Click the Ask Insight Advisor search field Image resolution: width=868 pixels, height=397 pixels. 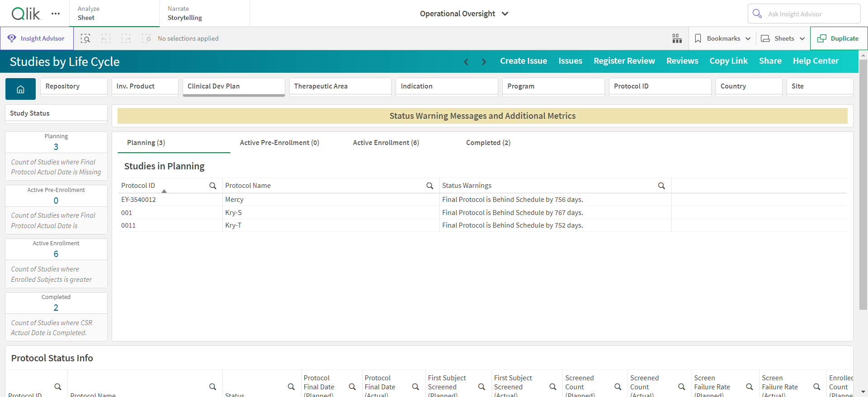click(804, 14)
